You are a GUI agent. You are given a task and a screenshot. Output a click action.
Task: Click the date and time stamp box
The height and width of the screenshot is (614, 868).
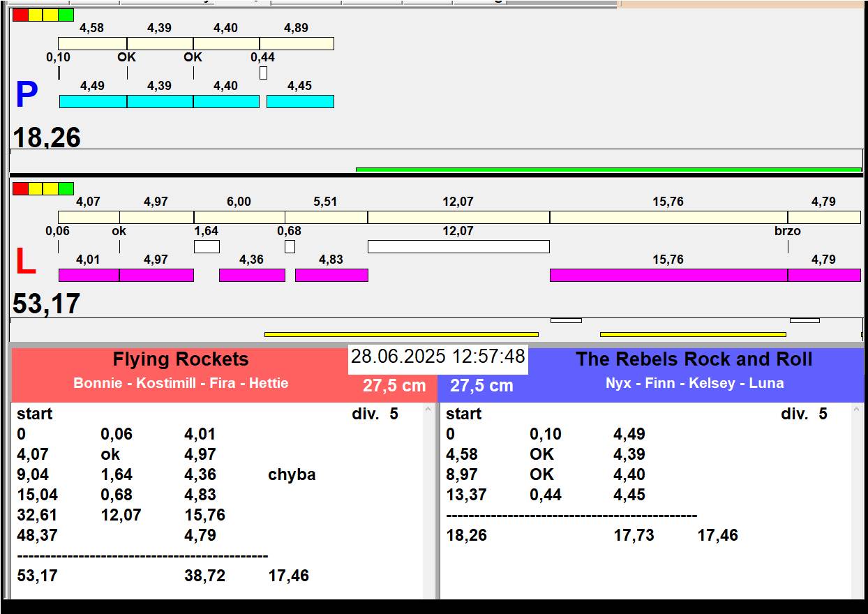tap(437, 357)
